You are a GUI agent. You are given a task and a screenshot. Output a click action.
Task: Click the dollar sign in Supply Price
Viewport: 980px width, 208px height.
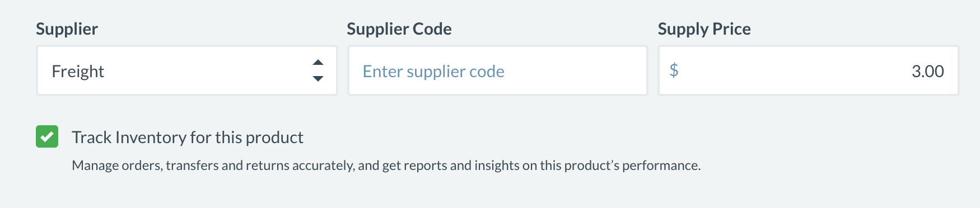pos(674,70)
